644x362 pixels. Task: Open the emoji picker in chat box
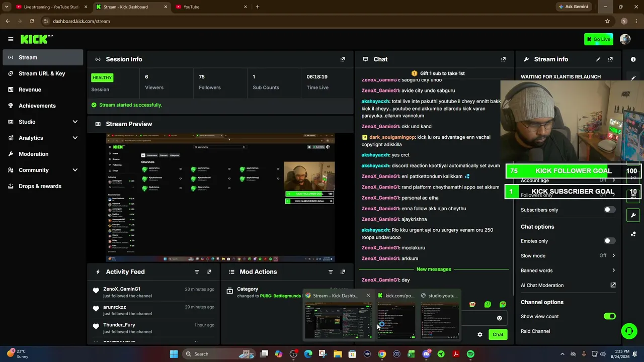click(499, 318)
